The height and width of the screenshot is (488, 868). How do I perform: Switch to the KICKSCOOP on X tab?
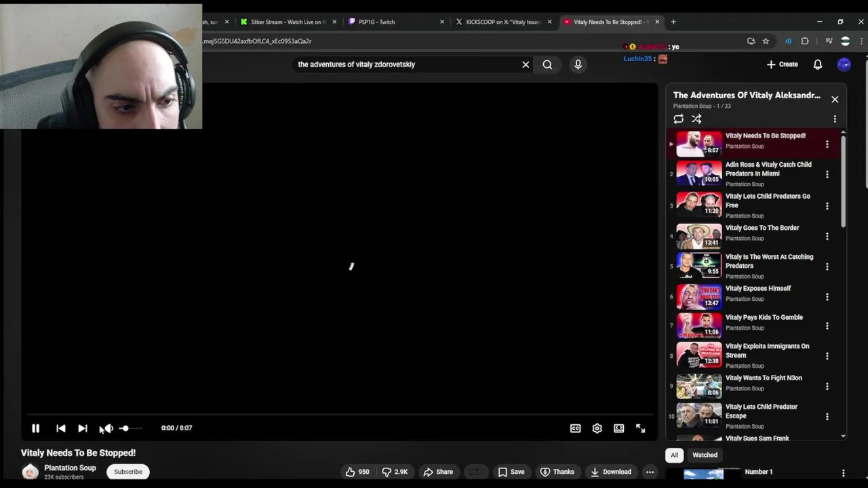[x=503, y=22]
